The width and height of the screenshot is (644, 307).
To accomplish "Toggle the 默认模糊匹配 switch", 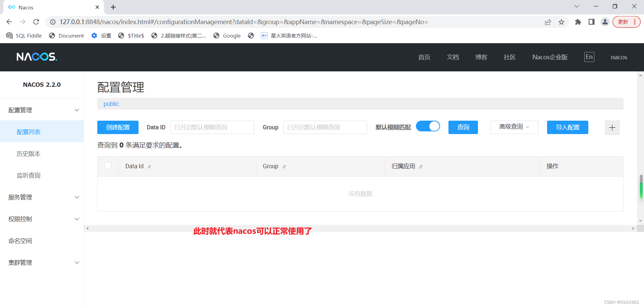I will tap(428, 126).
